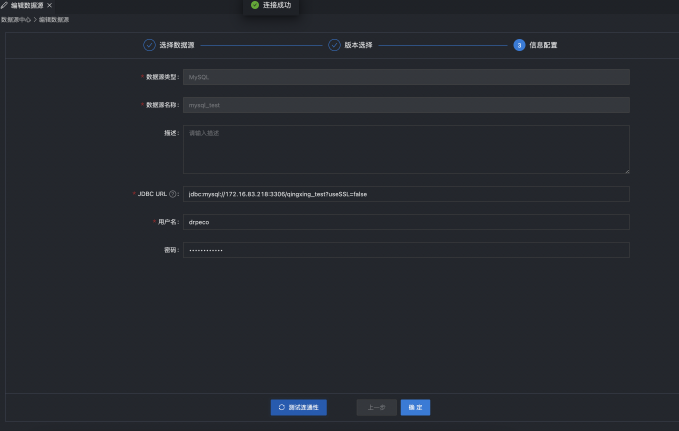Image resolution: width=679 pixels, height=431 pixels.
Task: Focus the 密码 password field
Action: 406,250
